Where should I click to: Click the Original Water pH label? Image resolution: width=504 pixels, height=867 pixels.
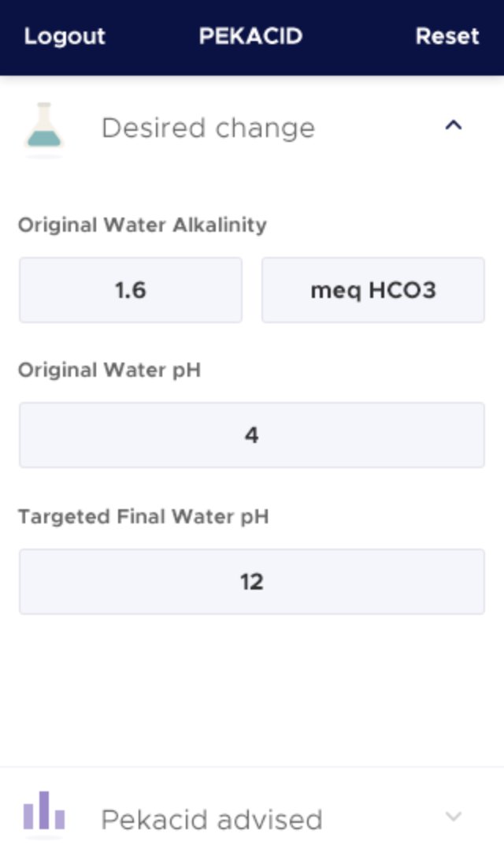(109, 370)
